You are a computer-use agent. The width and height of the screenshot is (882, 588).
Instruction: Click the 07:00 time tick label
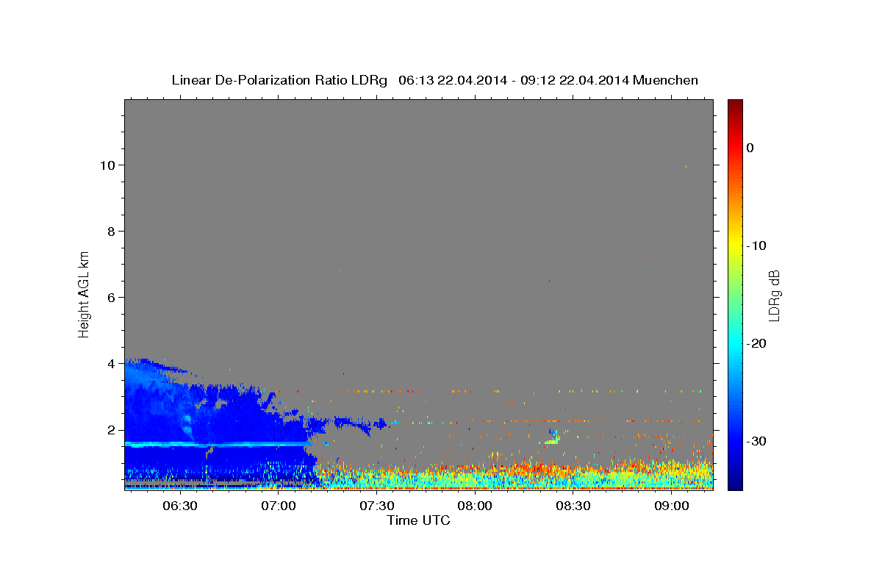point(279,506)
